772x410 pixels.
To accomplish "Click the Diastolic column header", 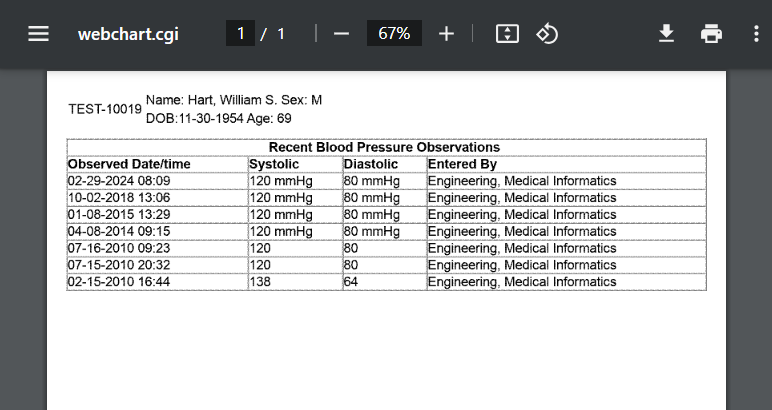I will point(371,164).
